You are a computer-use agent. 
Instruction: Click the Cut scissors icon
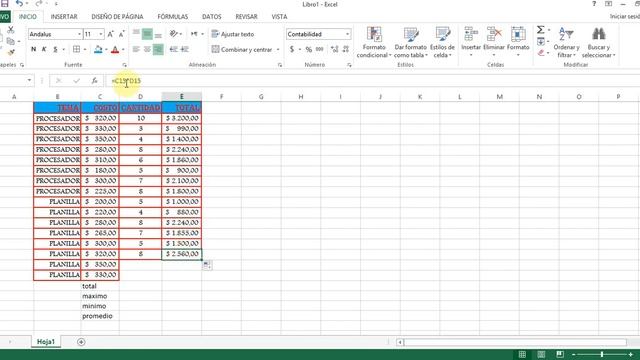click(11, 30)
